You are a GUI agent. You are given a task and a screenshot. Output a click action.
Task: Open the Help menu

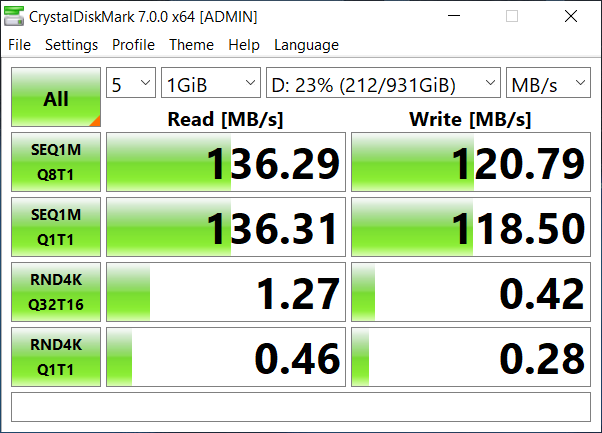244,45
